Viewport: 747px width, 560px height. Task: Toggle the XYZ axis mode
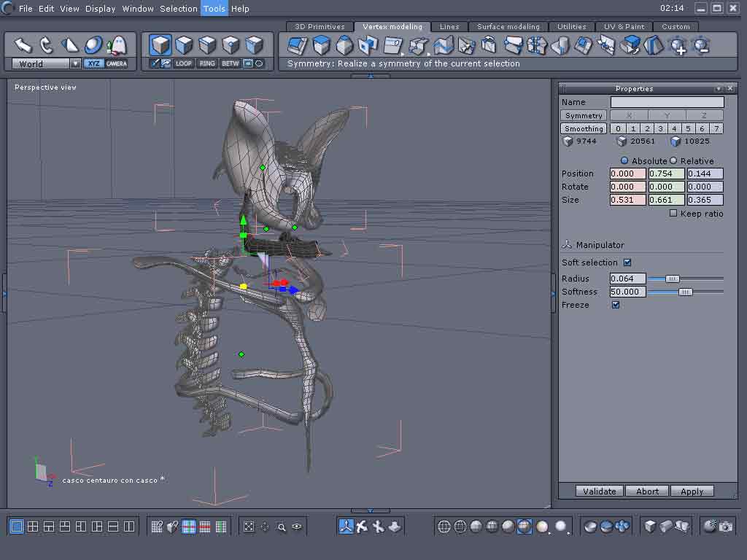94,63
